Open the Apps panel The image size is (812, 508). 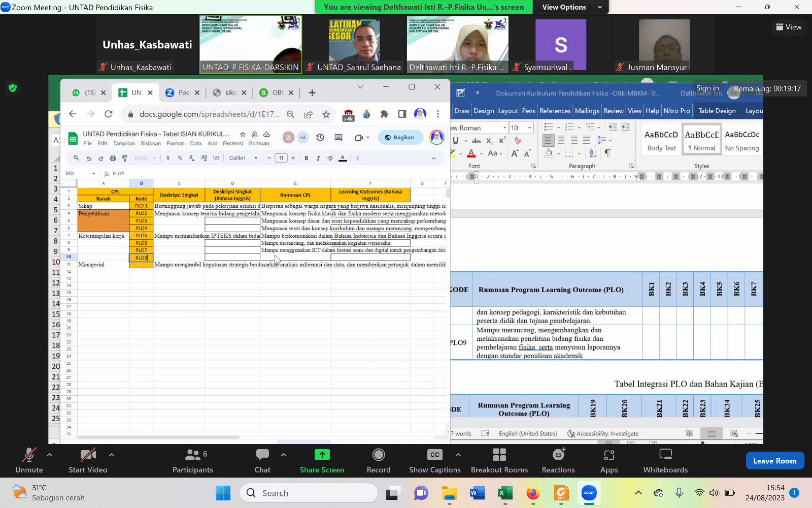[609, 460]
